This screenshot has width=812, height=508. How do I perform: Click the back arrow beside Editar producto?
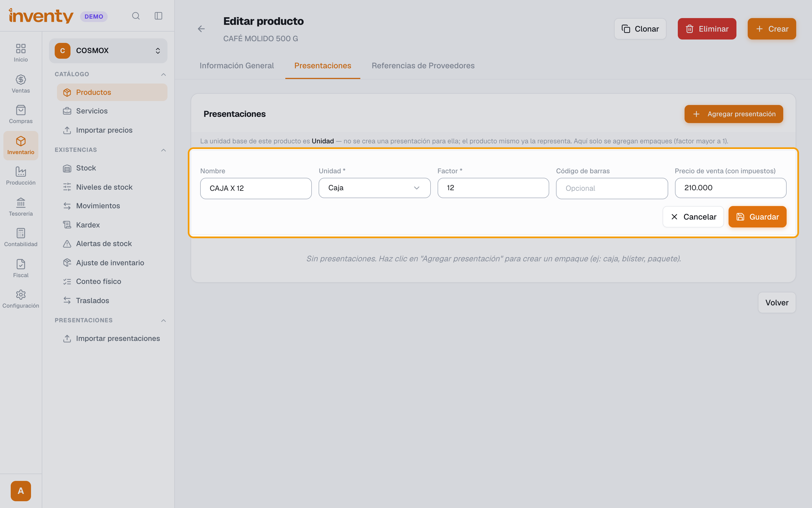201,29
